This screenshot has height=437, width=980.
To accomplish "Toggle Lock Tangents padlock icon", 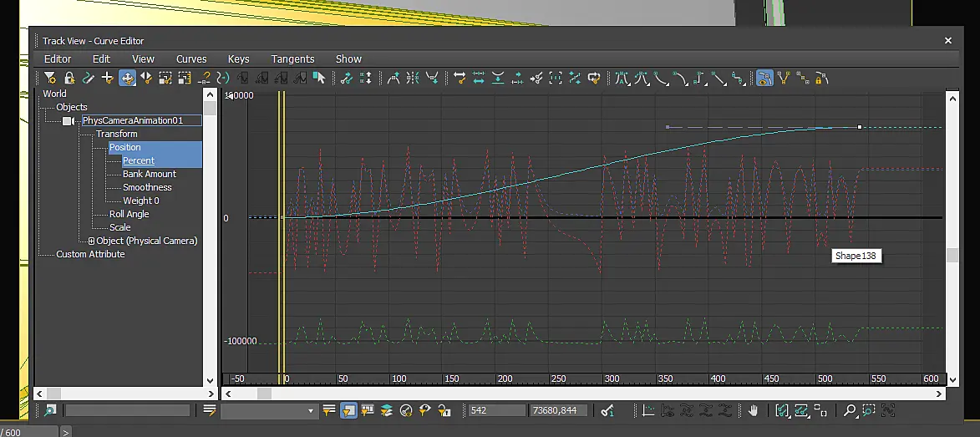I will 822,79.
